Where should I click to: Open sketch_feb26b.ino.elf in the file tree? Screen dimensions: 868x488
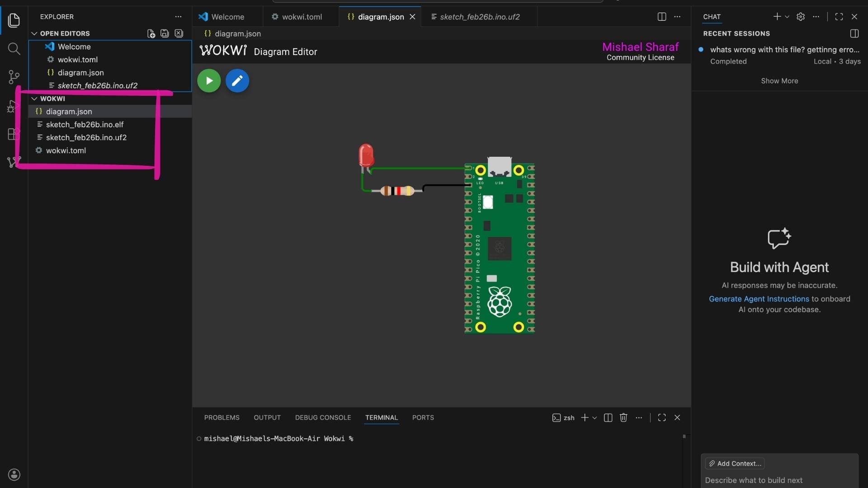click(85, 124)
